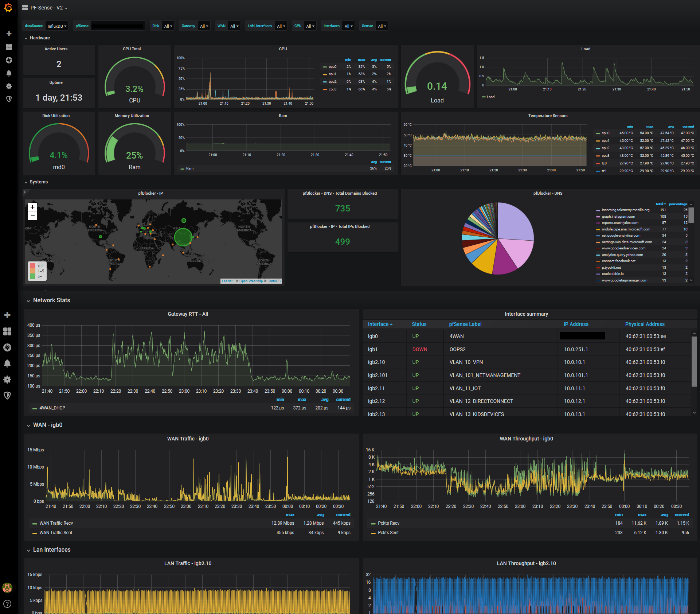The image size is (700, 614).
Task: Toggle Pckts Recv series in throughput legend
Action: [388, 523]
